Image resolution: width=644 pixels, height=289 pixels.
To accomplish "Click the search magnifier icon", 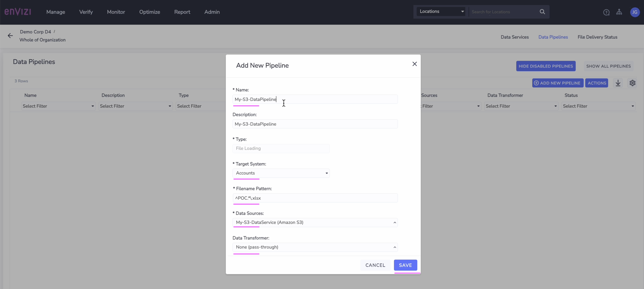I will [x=542, y=12].
